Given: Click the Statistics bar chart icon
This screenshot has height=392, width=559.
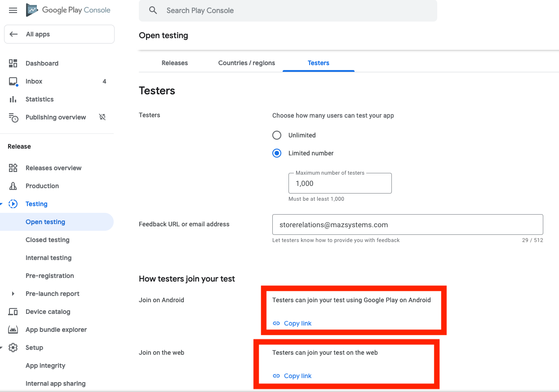Looking at the screenshot, I should tap(13, 99).
